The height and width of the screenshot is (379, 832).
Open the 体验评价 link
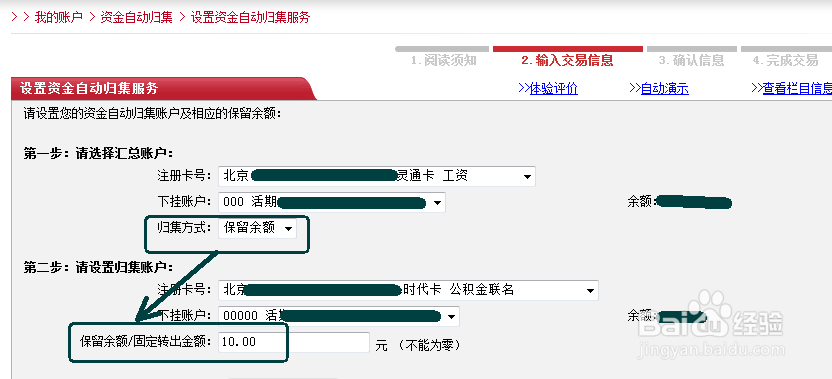pos(548,89)
